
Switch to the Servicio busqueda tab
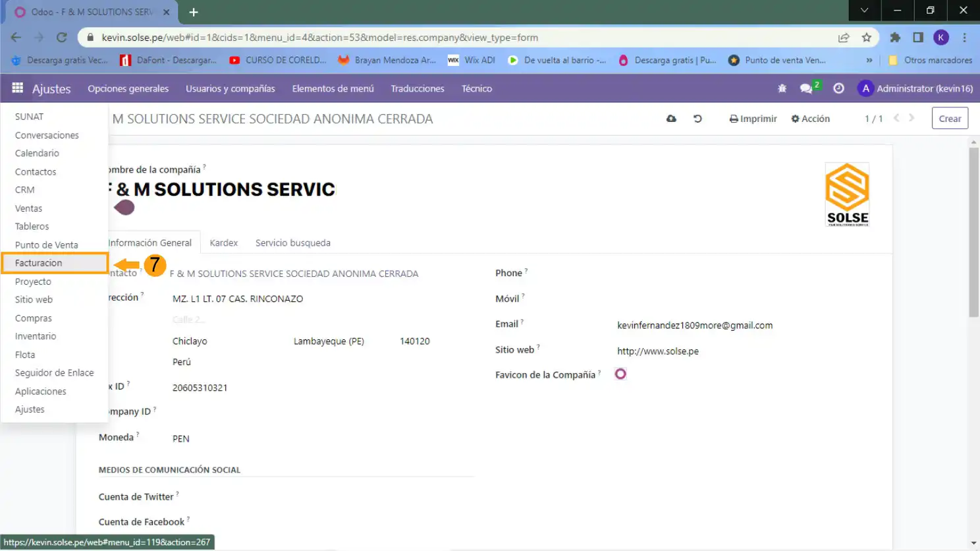(293, 243)
